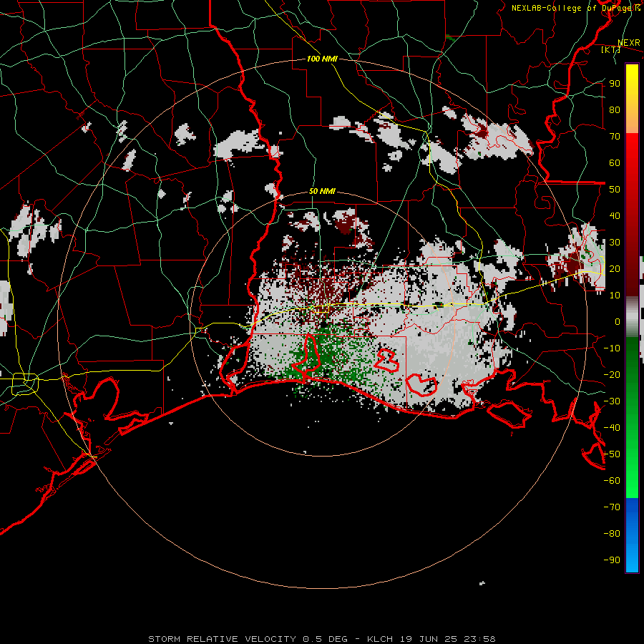
Task: Click the 10 value on the velocity scale
Action: point(615,296)
